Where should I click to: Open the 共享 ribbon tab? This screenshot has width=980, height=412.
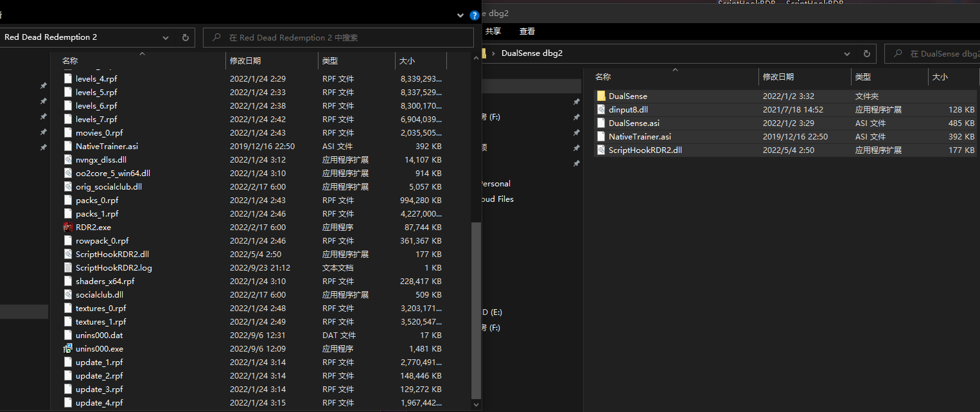(x=493, y=31)
